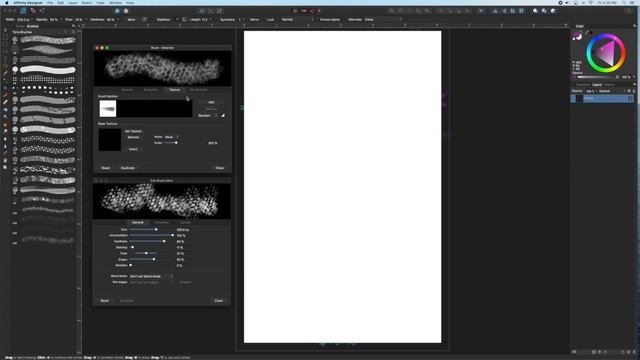Open the Tone Brushes category dropdown
The image size is (640, 360).
[39, 32]
